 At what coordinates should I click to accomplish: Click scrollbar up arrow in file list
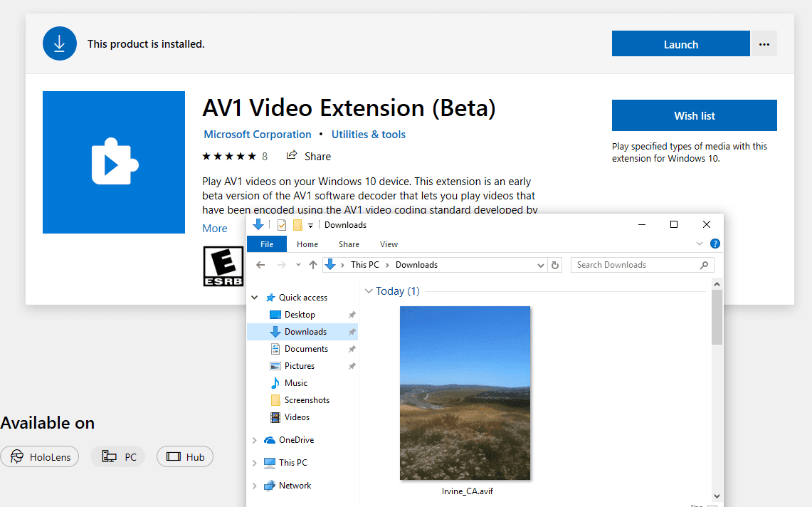717,284
